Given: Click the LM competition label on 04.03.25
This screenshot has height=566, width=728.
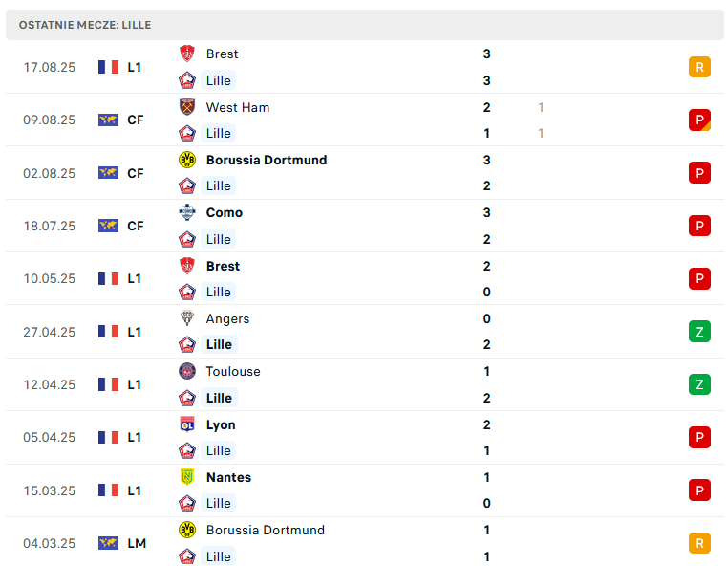Looking at the screenshot, I should [137, 543].
